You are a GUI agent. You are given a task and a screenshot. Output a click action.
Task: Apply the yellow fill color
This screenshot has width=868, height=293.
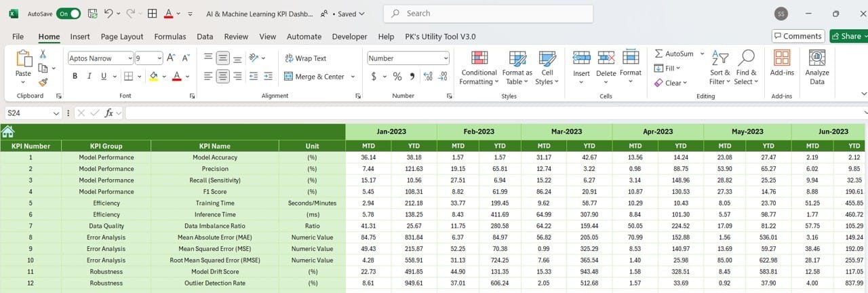(154, 77)
